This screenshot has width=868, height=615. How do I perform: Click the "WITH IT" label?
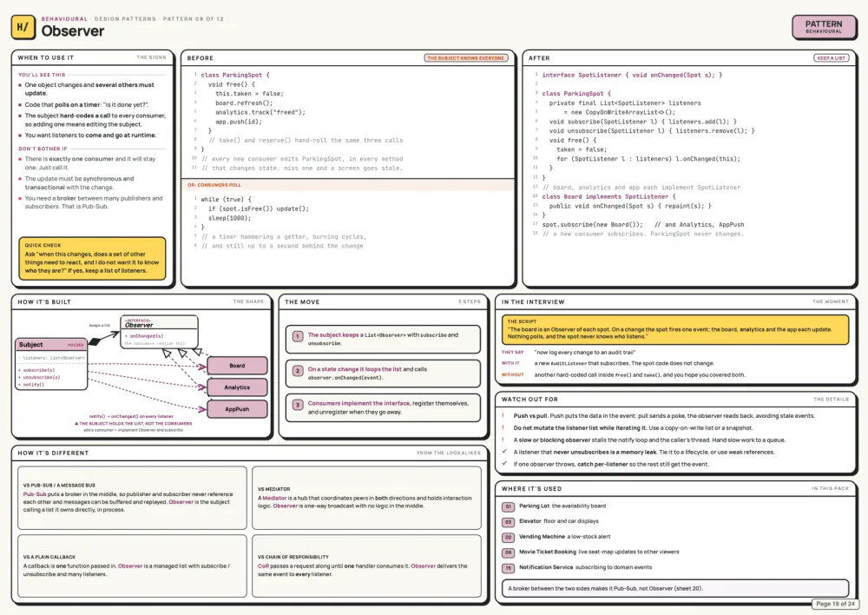(510, 363)
